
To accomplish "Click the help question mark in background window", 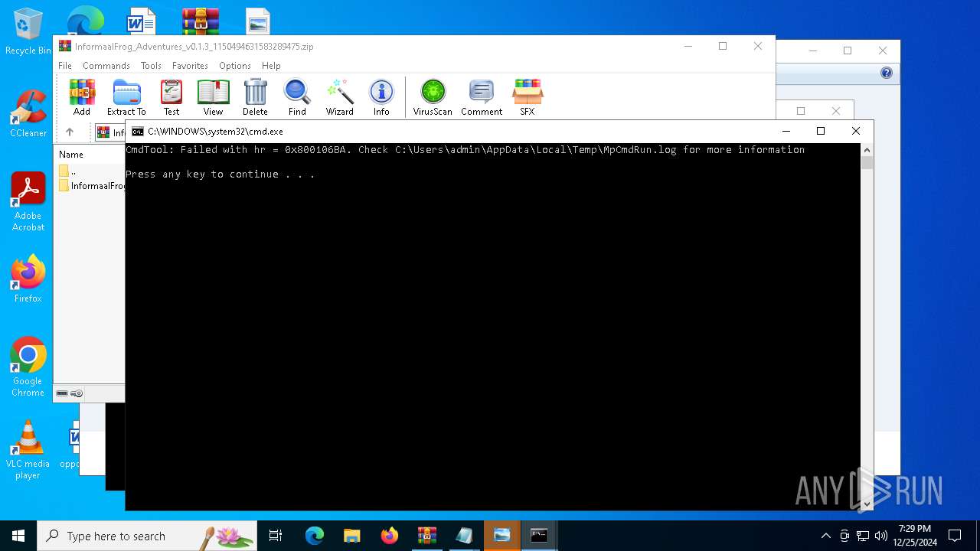I will pyautogui.click(x=887, y=73).
